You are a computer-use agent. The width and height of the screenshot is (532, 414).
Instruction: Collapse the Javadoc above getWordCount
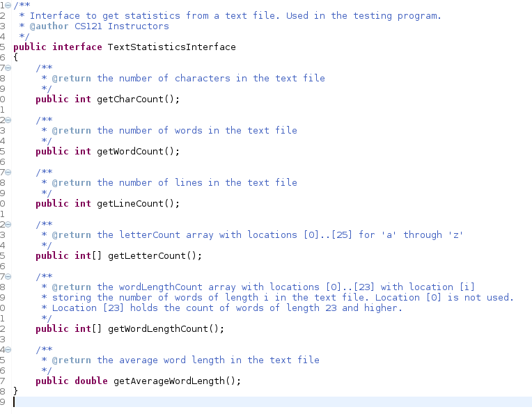click(x=8, y=120)
